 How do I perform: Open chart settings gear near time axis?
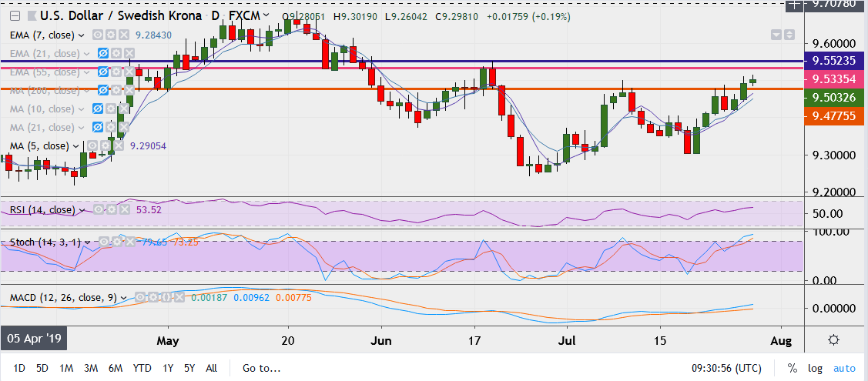(834, 340)
